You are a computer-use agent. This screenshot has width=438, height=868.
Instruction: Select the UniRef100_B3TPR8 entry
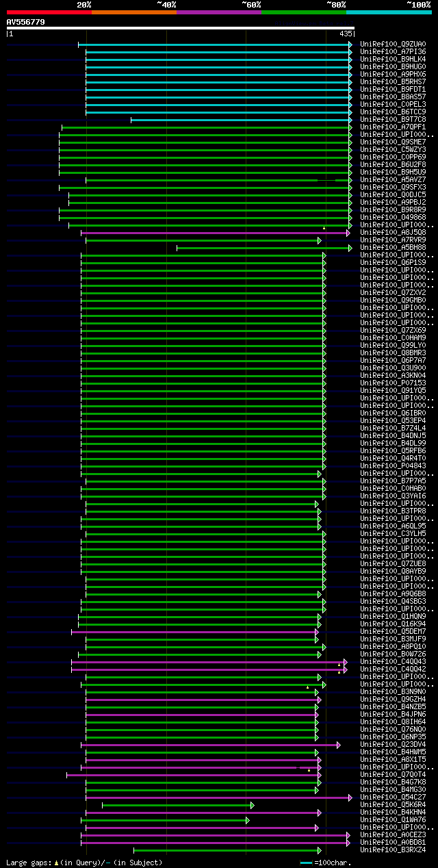(393, 511)
